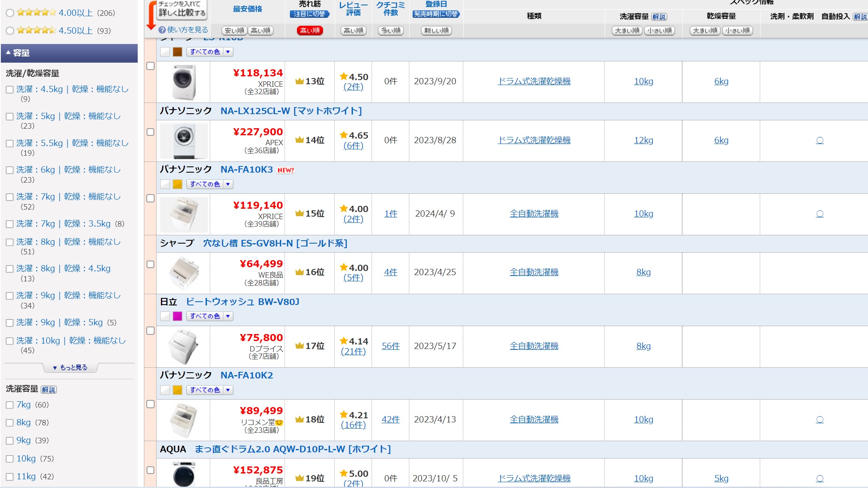Viewport: 868px width, 488px height.
Task: Click the 解説 badge next to sidebar 洗濯容量
Action: [49, 389]
